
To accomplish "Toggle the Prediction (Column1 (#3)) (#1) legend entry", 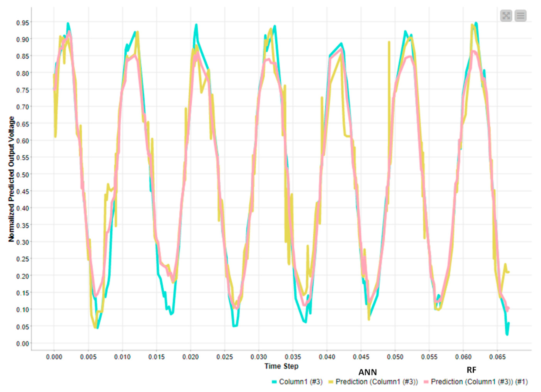I will pos(479,382).
